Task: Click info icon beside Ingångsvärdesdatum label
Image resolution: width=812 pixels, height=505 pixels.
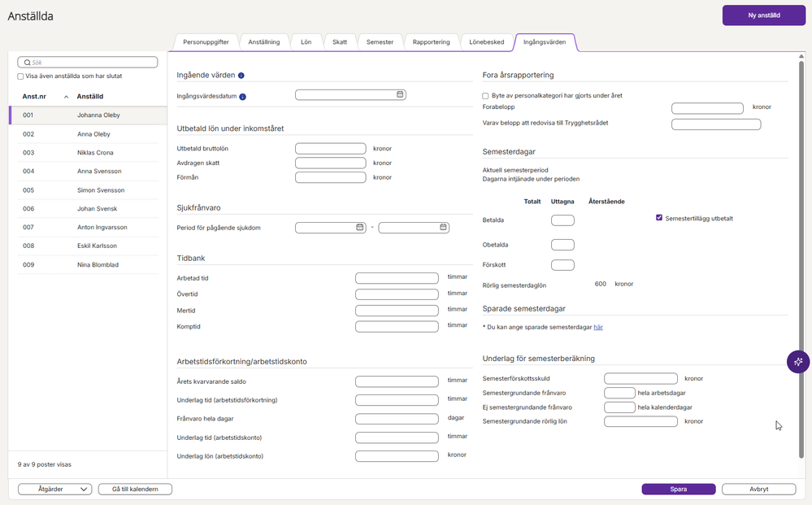Action: pos(243,97)
